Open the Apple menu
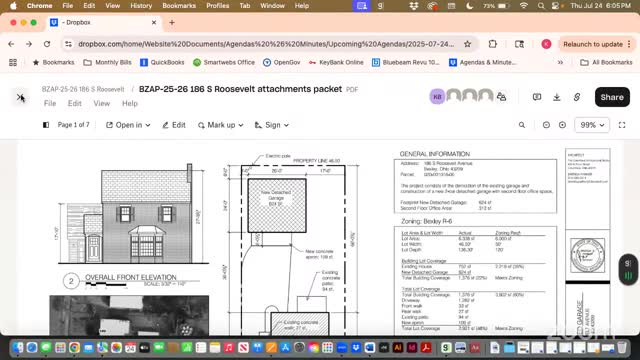Image resolution: width=640 pixels, height=360 pixels. pos(13,6)
